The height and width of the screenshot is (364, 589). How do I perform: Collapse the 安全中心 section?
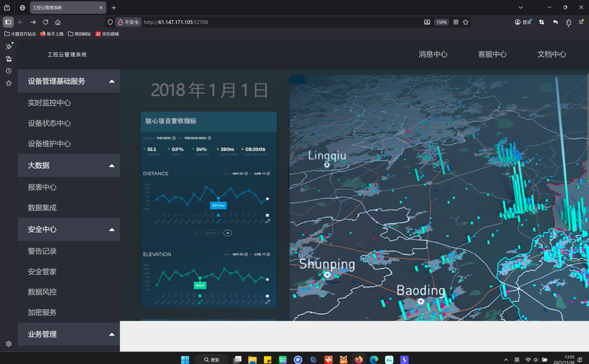coord(112,229)
